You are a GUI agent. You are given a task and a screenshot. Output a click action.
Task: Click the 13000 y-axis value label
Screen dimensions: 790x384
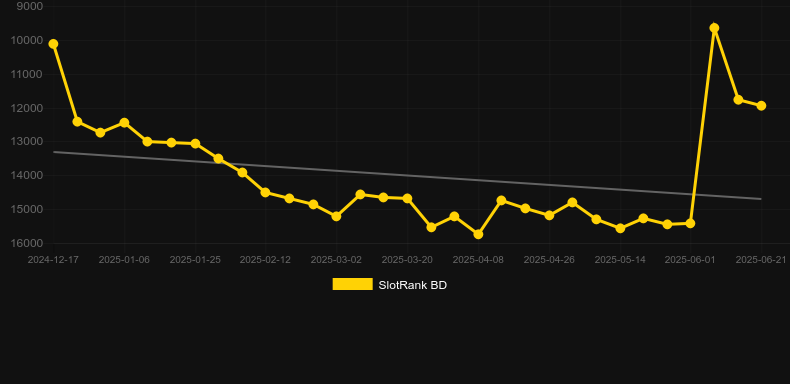click(26, 142)
